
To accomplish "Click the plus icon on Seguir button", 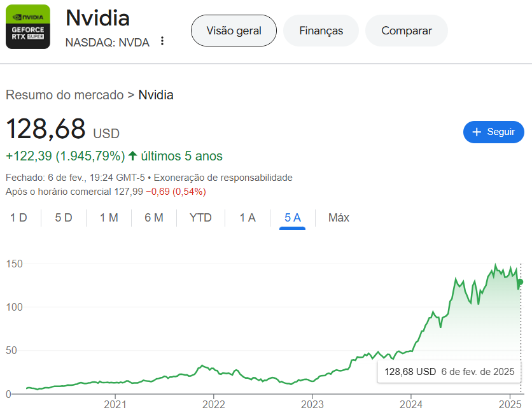I will click(477, 132).
